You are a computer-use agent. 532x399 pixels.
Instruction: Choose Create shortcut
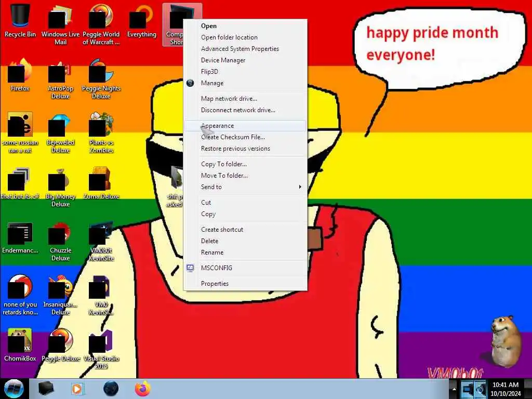245,230
